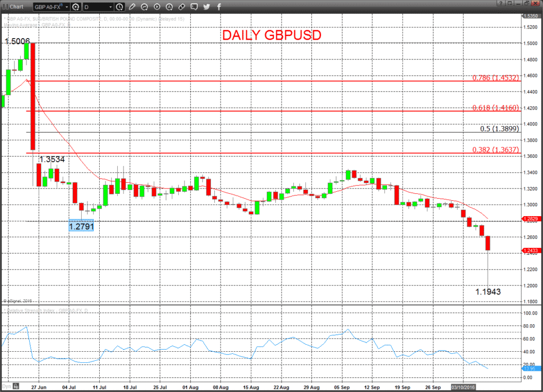Select the highlighted 1.2791 text label

(81, 226)
